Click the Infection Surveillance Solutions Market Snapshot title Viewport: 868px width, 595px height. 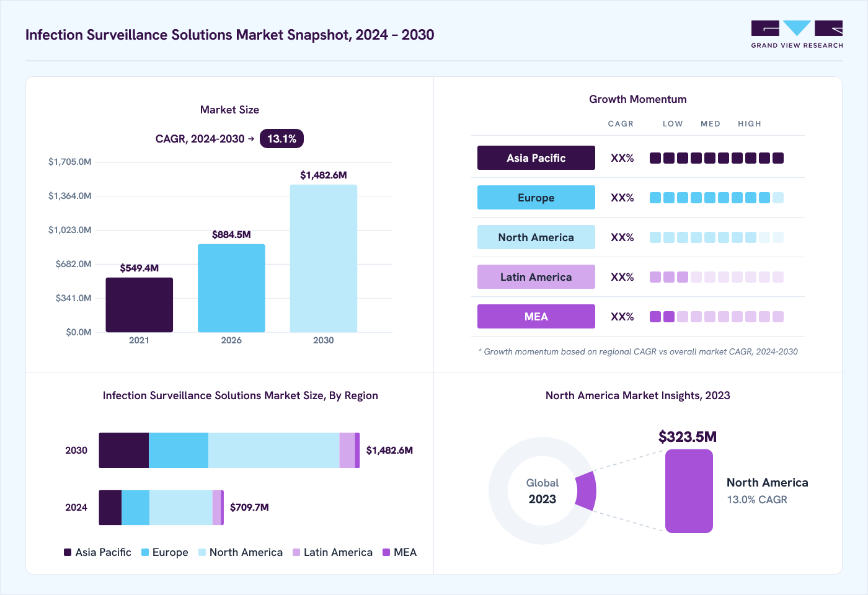(x=229, y=35)
